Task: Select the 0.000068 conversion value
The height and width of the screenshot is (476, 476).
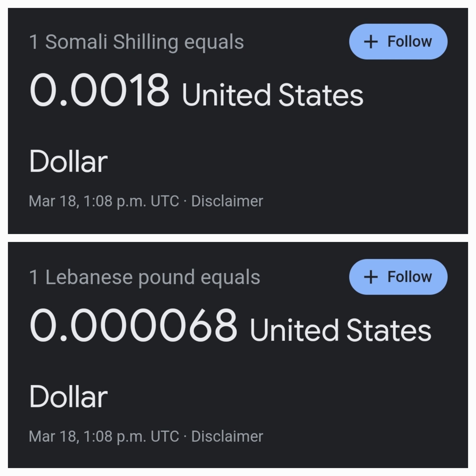Action: [133, 325]
